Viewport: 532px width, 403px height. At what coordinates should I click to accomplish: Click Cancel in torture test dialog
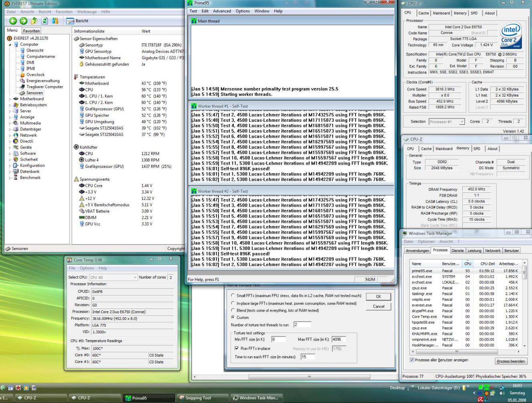point(378,306)
